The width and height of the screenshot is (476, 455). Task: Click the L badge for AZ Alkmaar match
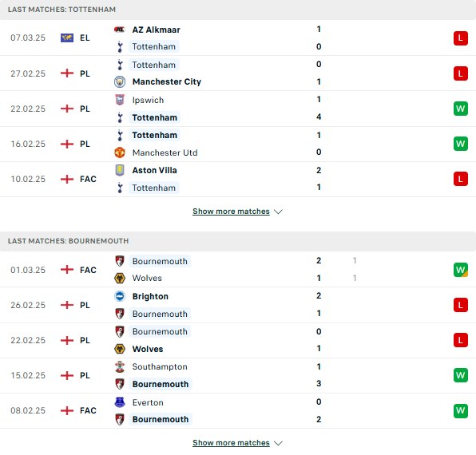point(461,38)
